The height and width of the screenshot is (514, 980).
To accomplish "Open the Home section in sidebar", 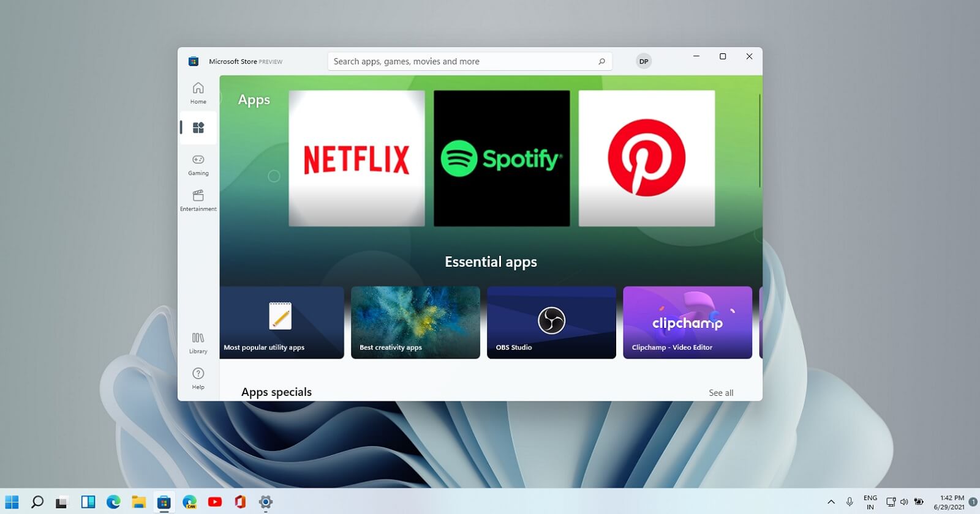I will tap(198, 93).
